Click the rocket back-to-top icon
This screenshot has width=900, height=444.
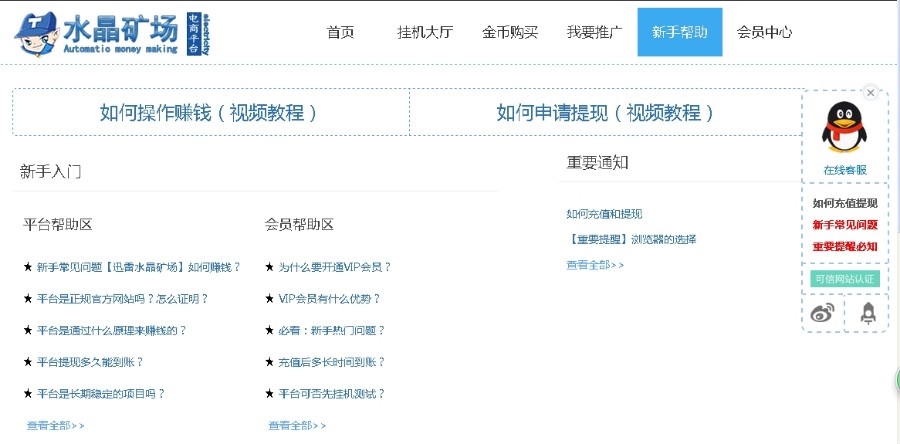[x=868, y=313]
